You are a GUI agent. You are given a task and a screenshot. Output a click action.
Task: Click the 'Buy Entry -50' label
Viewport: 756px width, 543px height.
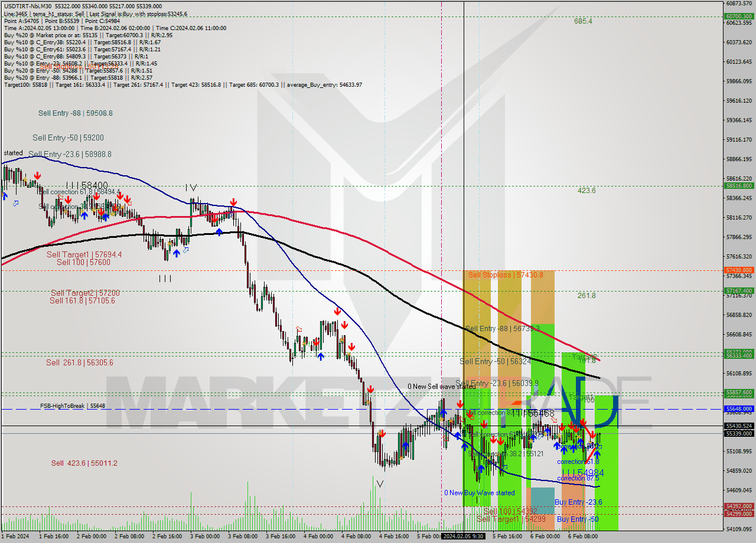click(578, 519)
